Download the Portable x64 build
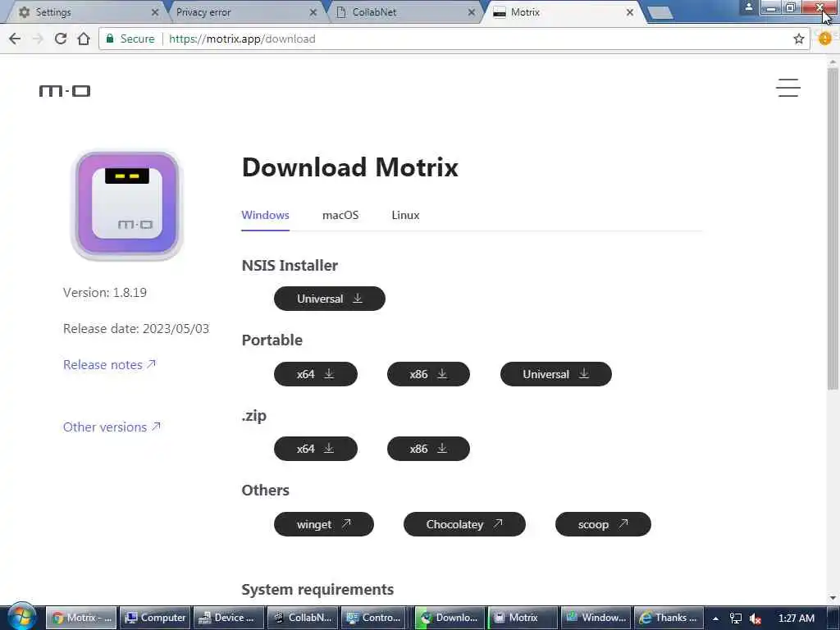The width and height of the screenshot is (840, 630). 316,374
